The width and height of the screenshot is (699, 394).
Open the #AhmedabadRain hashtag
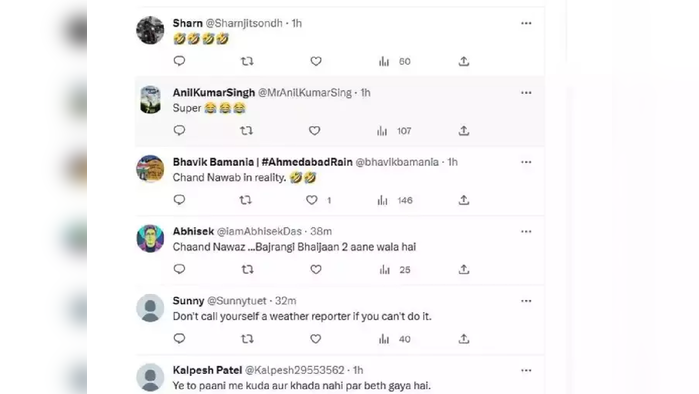[307, 162]
